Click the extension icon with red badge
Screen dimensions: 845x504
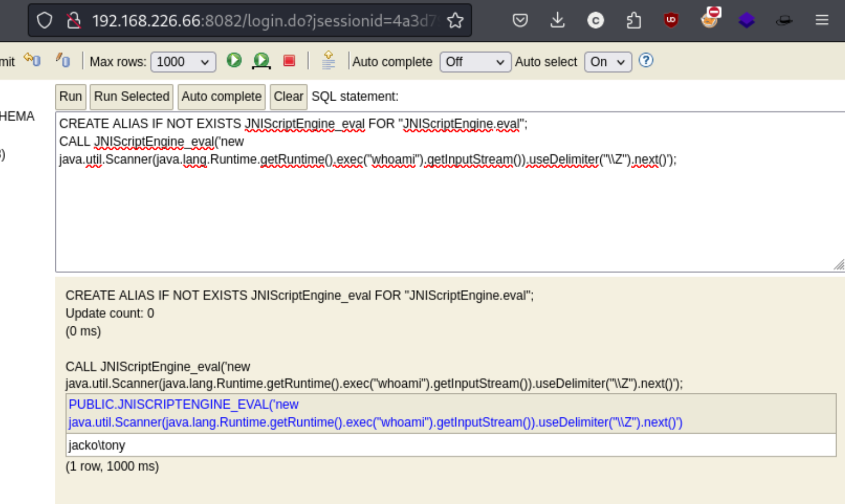point(710,18)
